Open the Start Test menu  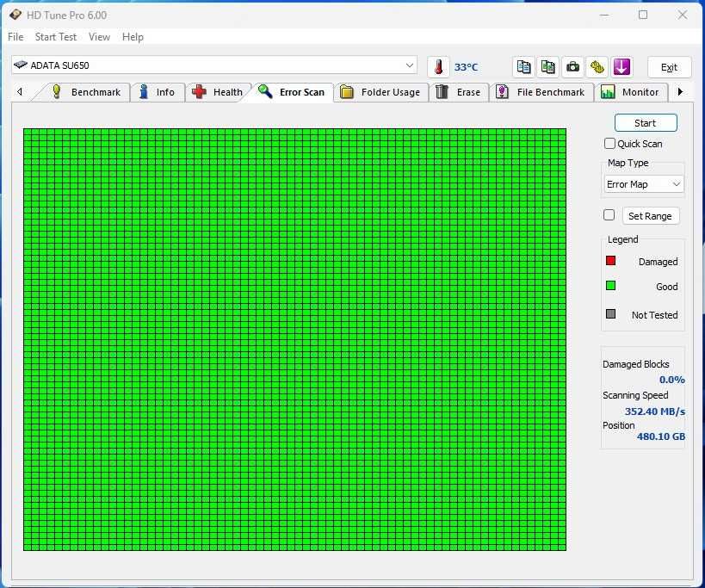(x=56, y=37)
